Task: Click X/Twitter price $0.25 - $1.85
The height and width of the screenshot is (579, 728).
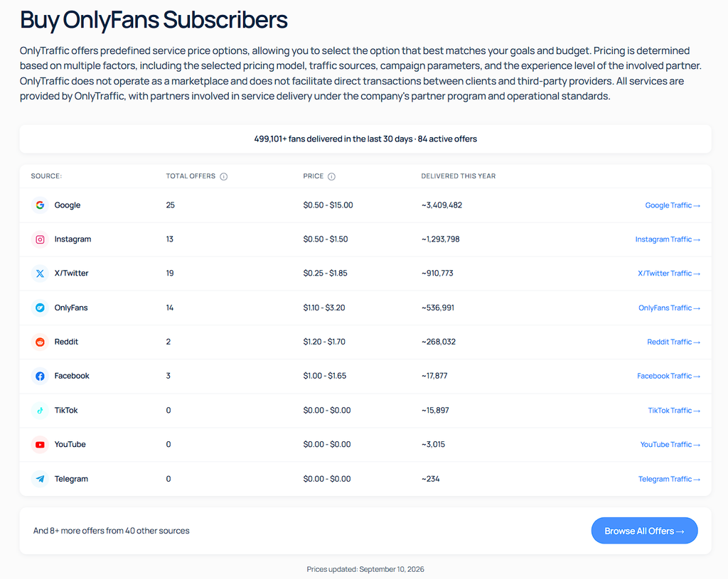Action: pyautogui.click(x=325, y=274)
